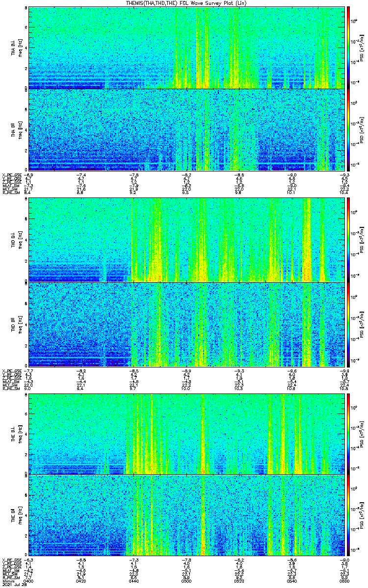Click the THEMIS FGL Wave Survey Plot title
The height and width of the screenshot is (588, 368).
tap(187, 3)
